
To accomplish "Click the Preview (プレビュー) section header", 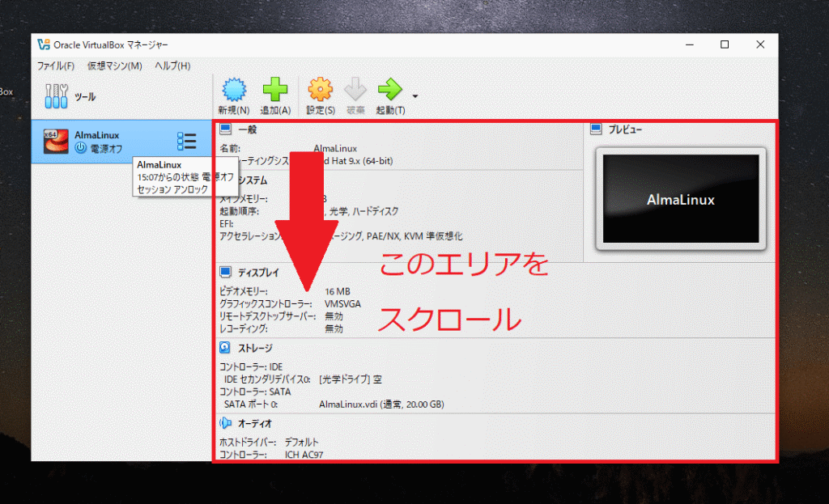I will pos(625,129).
